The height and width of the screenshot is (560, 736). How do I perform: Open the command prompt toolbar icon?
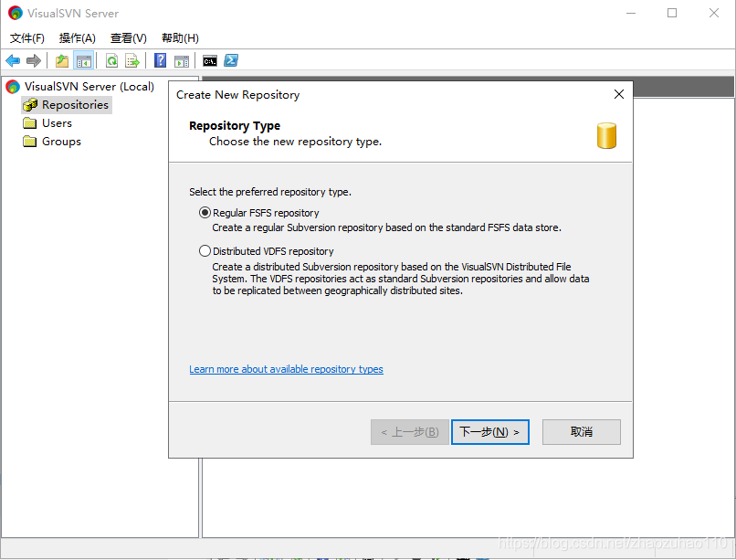(x=210, y=61)
